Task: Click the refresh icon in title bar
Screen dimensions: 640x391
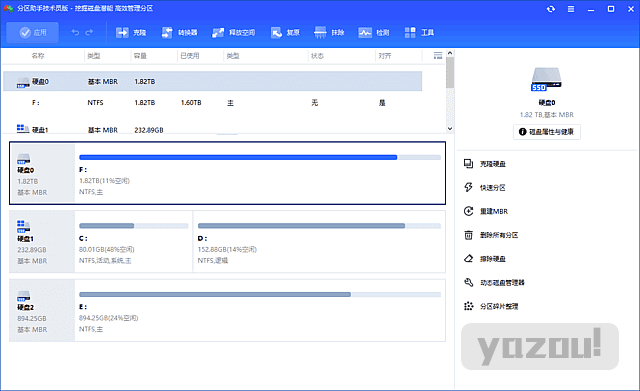Action: click(551, 9)
